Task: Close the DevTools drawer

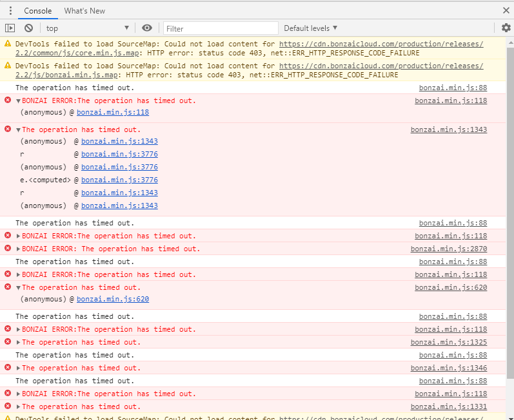Action: [x=506, y=10]
